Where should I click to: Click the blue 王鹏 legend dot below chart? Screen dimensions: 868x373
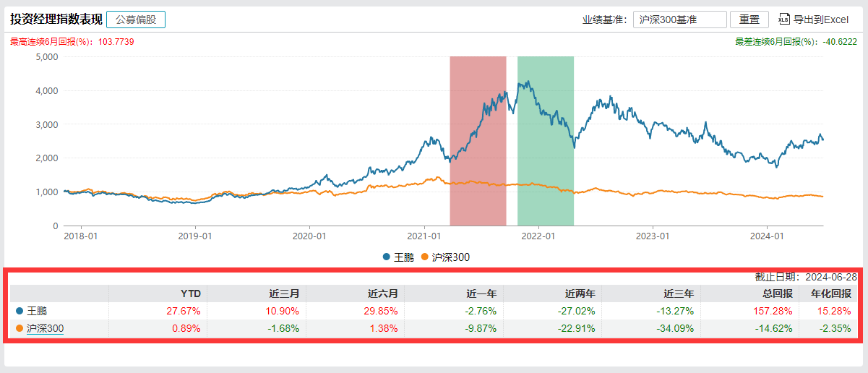(x=386, y=257)
